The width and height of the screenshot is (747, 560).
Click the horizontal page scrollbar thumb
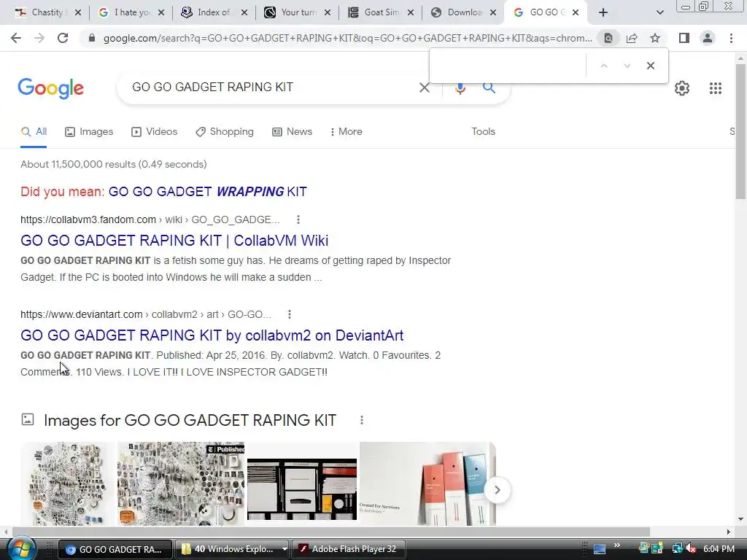tap(331, 532)
